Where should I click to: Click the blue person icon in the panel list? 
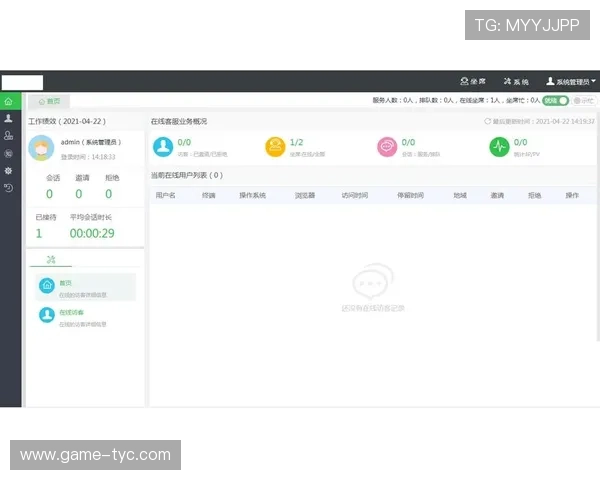[x=47, y=315]
